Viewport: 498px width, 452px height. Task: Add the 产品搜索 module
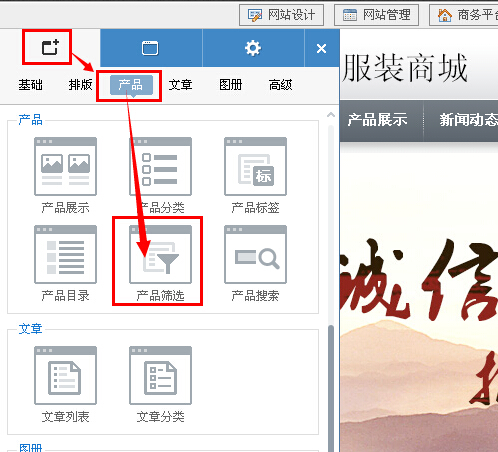point(255,264)
